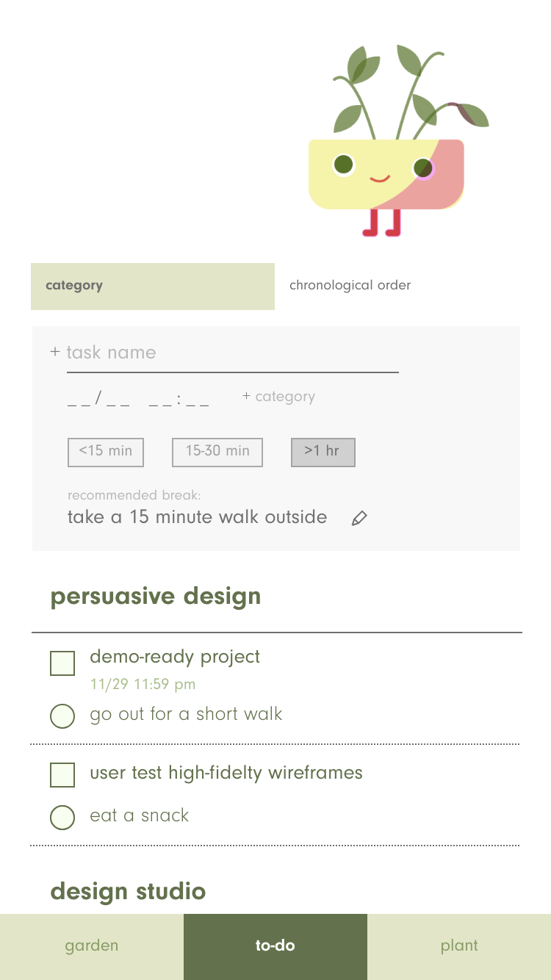This screenshot has width=551, height=980.
Task: Switch to the category sort tab
Action: (x=153, y=286)
